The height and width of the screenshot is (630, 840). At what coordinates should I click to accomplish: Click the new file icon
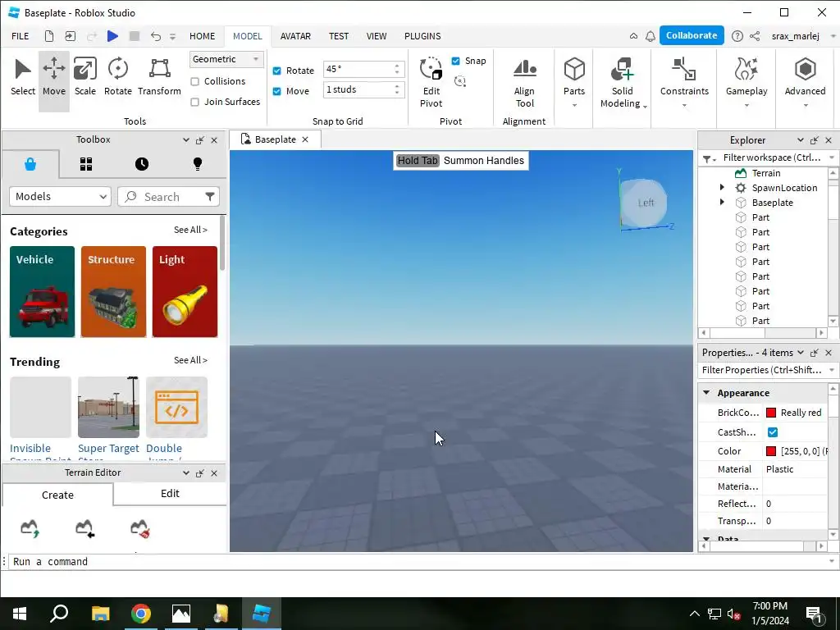pos(48,36)
